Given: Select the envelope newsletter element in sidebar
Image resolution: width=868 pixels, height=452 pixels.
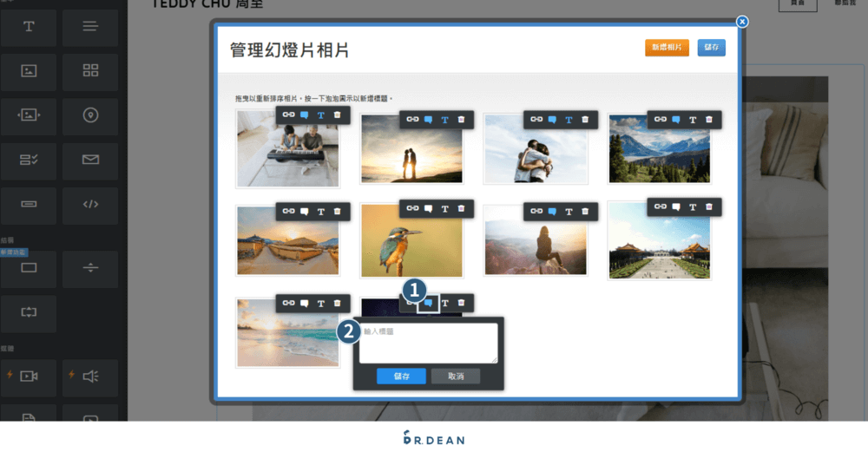Looking at the screenshot, I should pyautogui.click(x=90, y=160).
